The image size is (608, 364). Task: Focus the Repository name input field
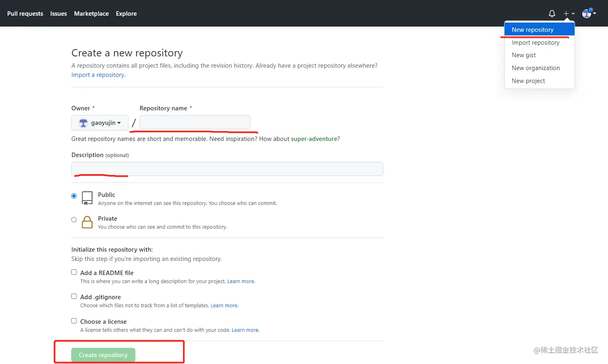tap(195, 122)
